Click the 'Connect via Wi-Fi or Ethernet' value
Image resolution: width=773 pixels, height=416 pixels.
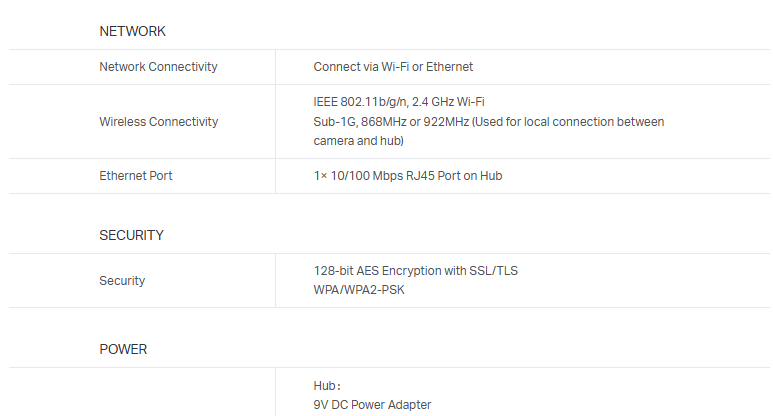(393, 67)
